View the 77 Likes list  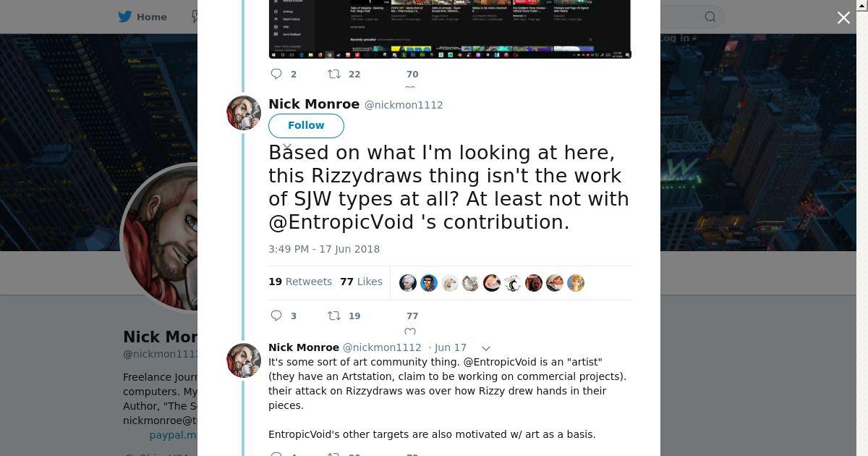pos(361,282)
